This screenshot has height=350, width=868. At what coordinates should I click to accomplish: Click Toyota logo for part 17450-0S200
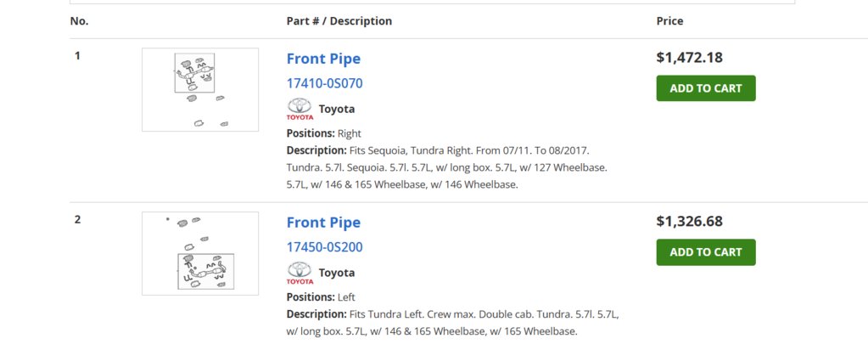(x=300, y=273)
